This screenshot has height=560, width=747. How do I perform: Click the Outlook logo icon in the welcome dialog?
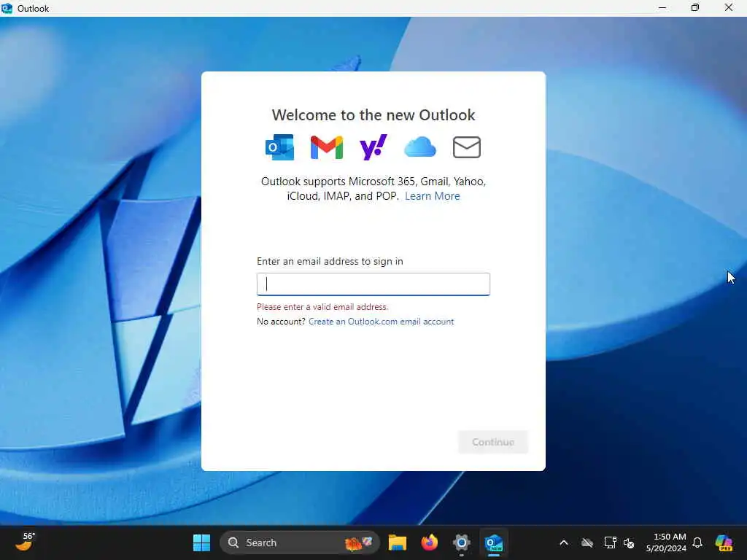(279, 147)
